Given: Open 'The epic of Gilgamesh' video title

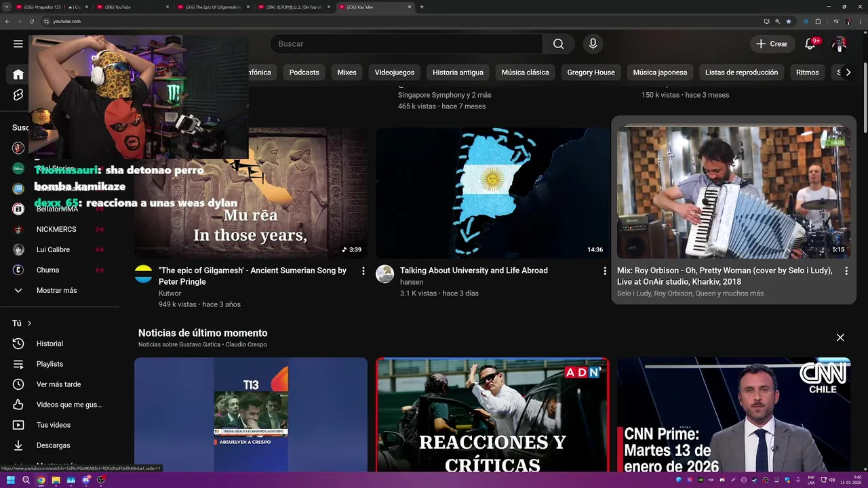Looking at the screenshot, I should pyautogui.click(x=252, y=276).
